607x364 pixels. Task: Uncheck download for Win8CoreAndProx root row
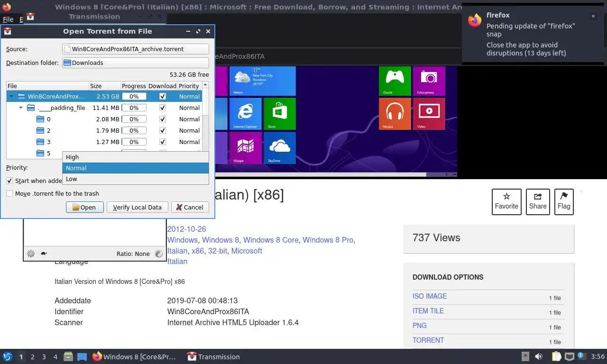click(x=163, y=96)
